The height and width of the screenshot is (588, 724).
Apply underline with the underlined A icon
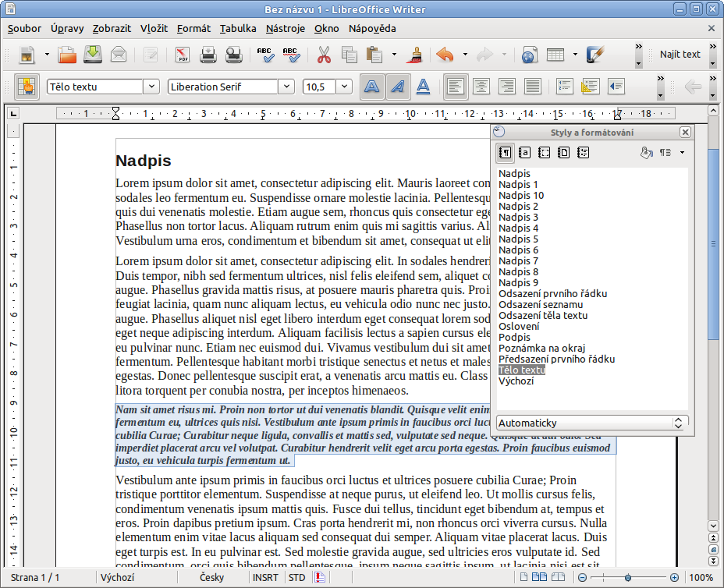click(x=423, y=87)
